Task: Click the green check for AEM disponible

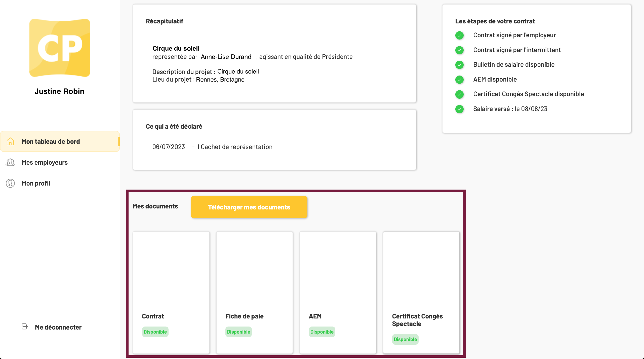Action: pyautogui.click(x=459, y=80)
